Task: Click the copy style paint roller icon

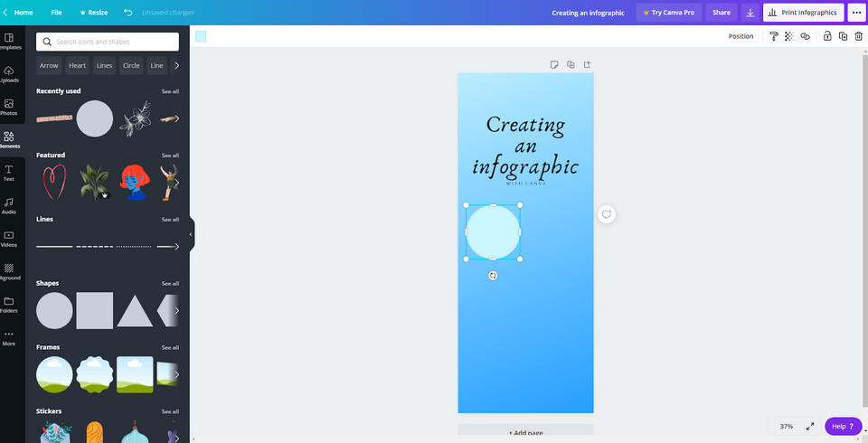Action: click(774, 36)
